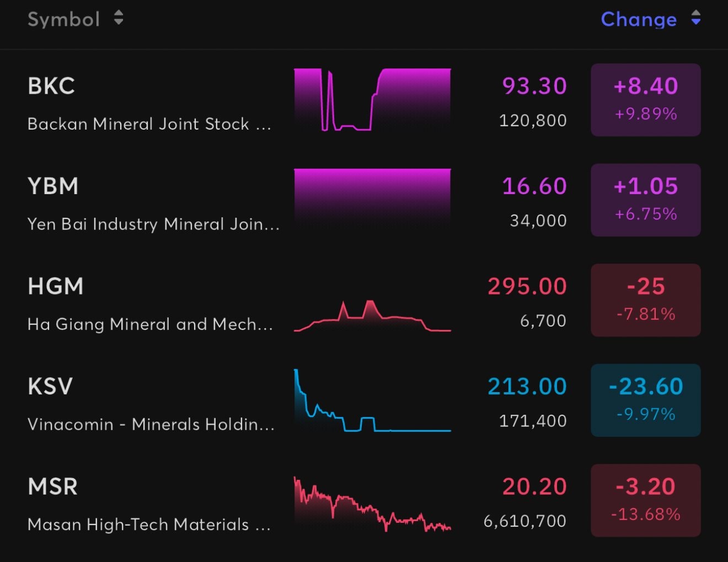Click the MSR volume 6,610,700
The image size is (728, 562).
coord(525,521)
